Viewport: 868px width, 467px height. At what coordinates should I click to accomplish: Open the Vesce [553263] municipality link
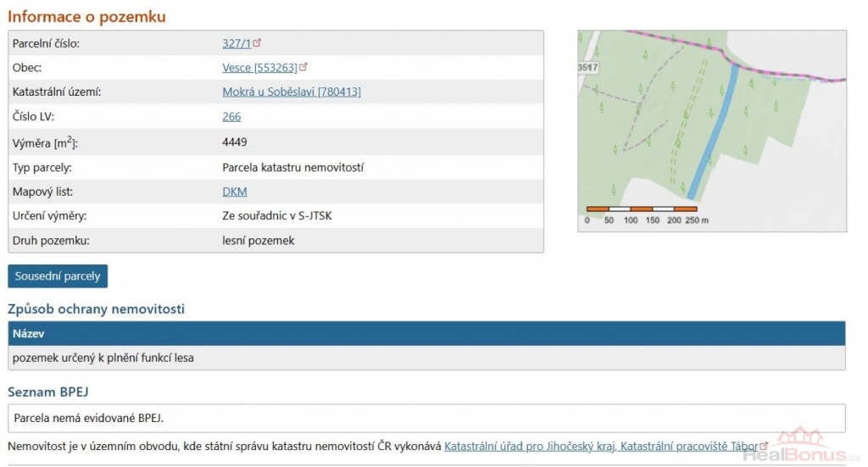click(259, 68)
